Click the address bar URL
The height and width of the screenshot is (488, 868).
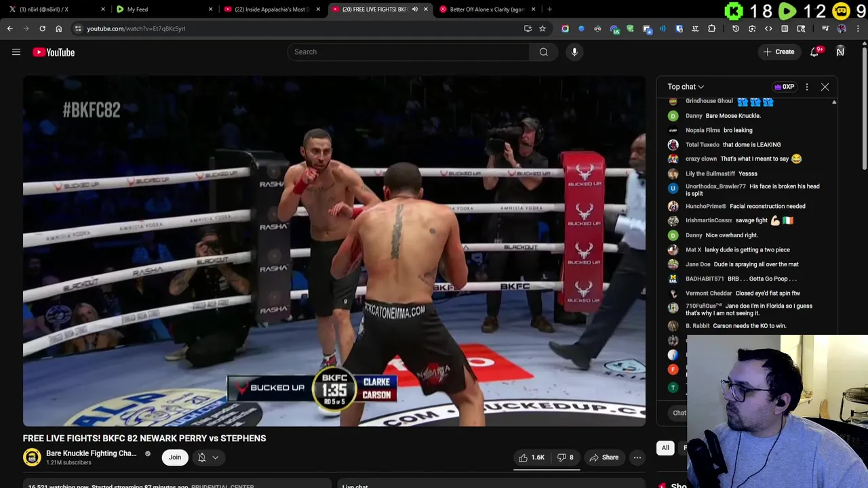tap(136, 28)
